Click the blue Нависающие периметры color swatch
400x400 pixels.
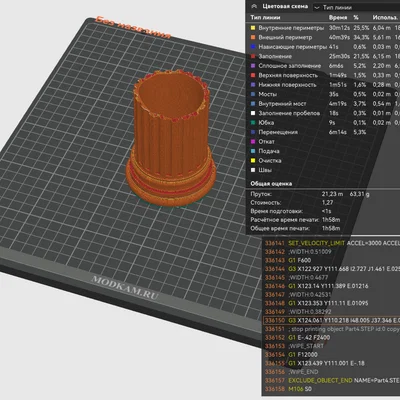[x=253, y=47]
